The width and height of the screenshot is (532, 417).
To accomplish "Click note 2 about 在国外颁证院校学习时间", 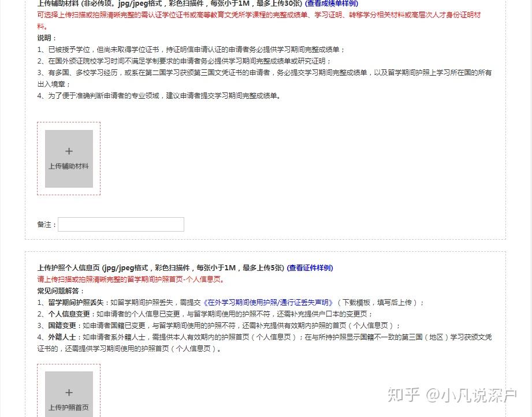I will [x=184, y=61].
